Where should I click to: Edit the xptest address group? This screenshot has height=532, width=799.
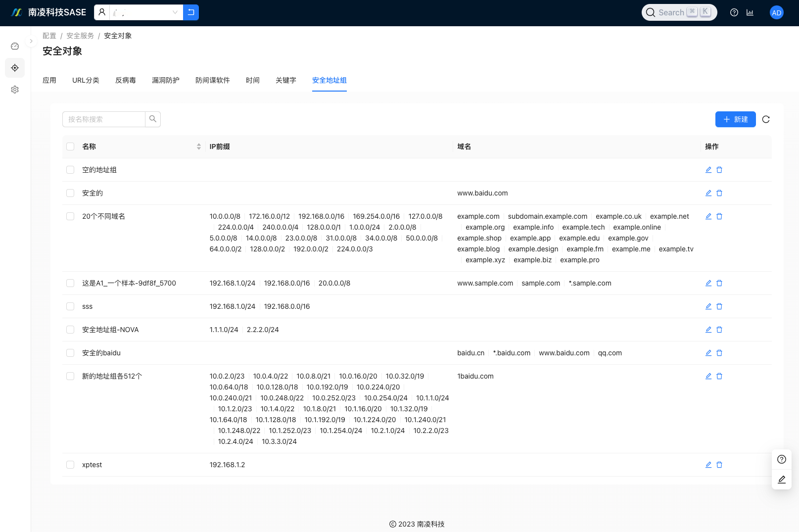click(708, 465)
